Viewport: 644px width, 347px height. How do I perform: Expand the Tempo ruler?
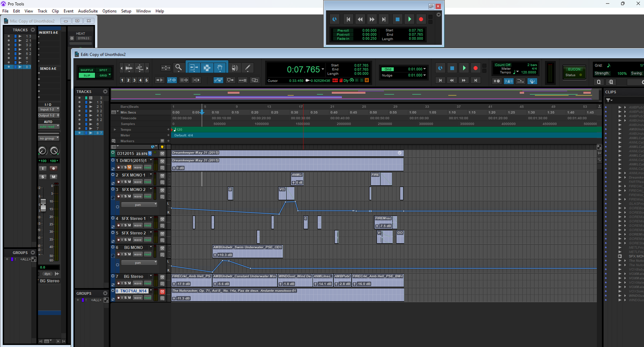(x=115, y=130)
